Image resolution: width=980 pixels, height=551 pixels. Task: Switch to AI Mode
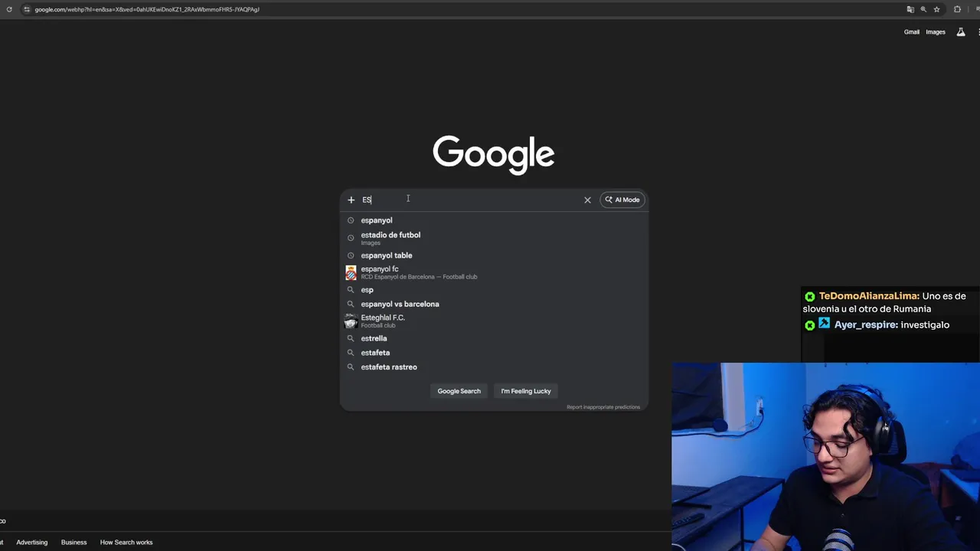pos(622,200)
